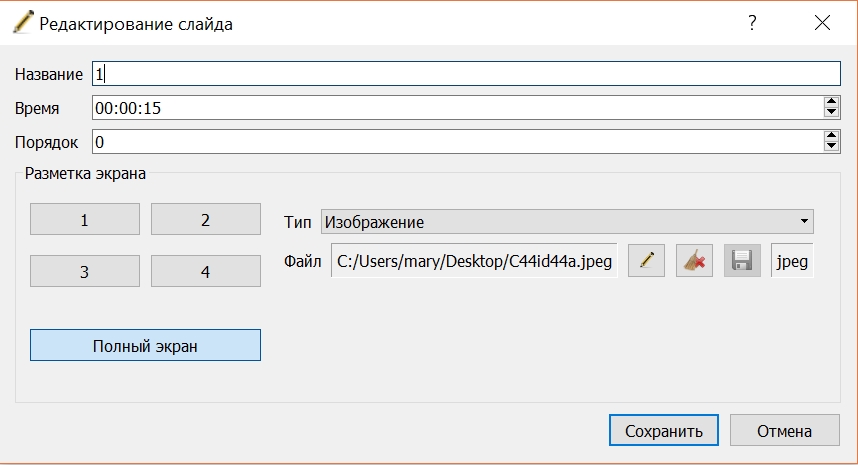Viewport: 858px width, 465px height.
Task: Open the Тип dropdown showing Изображение
Action: tap(567, 222)
